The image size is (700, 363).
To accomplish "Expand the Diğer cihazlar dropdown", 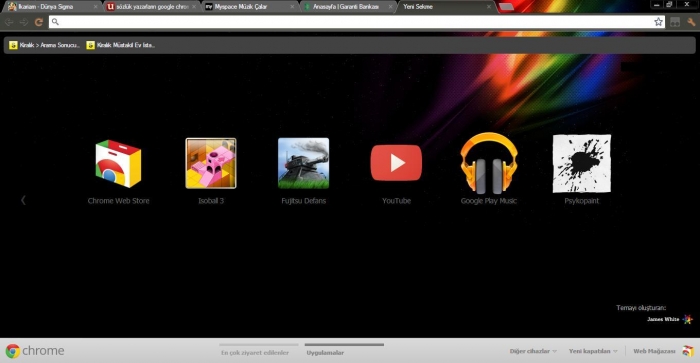I will 533,351.
